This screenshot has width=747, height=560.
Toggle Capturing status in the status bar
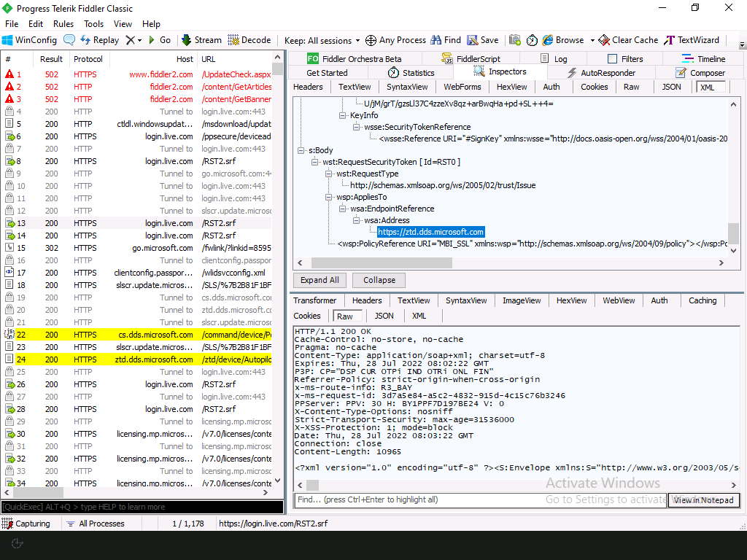26,524
